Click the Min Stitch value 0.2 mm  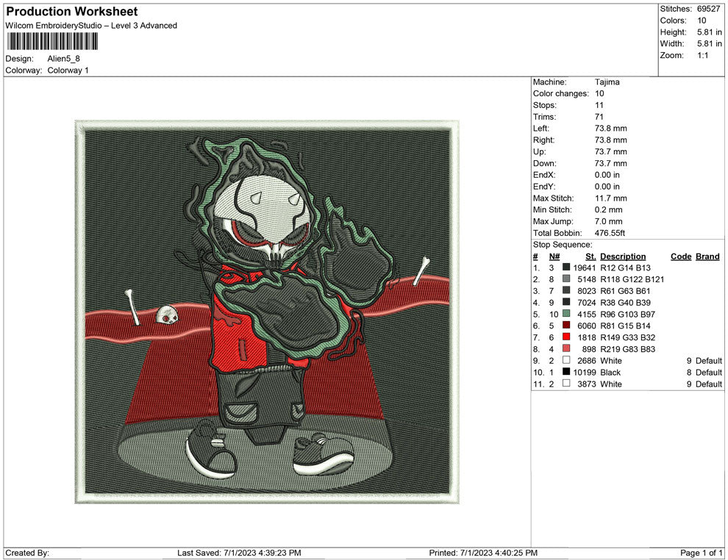point(609,209)
